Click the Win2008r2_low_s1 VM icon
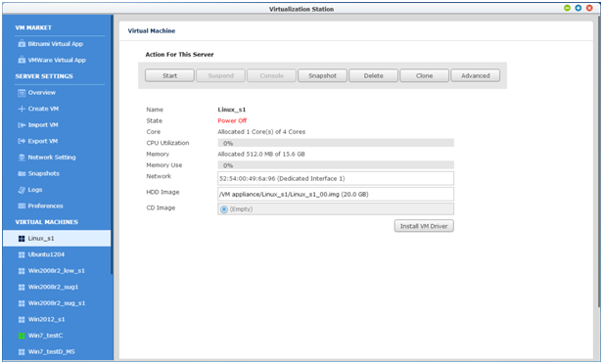The image size is (603, 364). (22, 271)
